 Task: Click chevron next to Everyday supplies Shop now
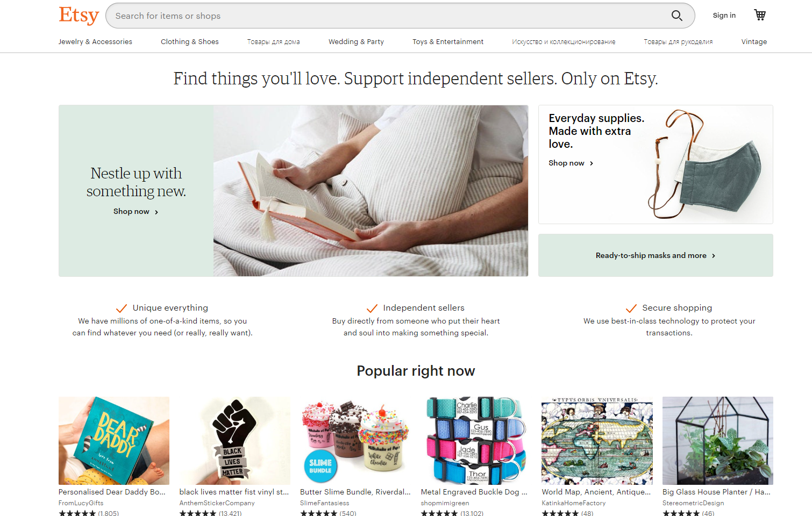[x=592, y=163]
